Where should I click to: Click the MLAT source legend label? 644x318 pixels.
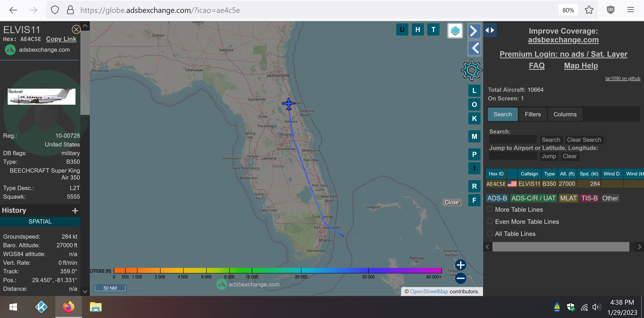coord(568,198)
